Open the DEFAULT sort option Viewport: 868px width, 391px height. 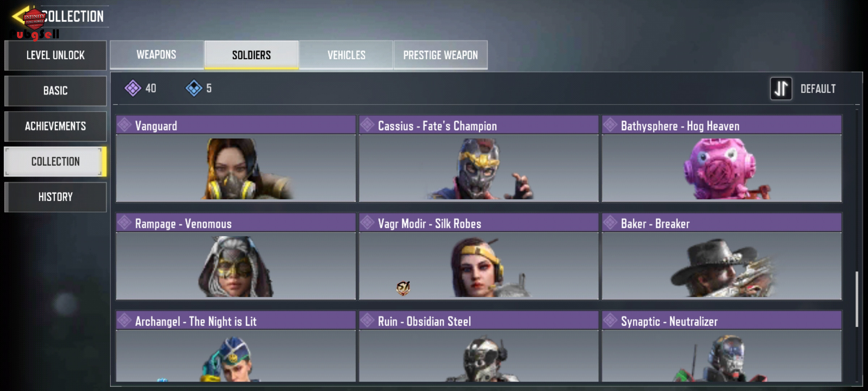(818, 89)
